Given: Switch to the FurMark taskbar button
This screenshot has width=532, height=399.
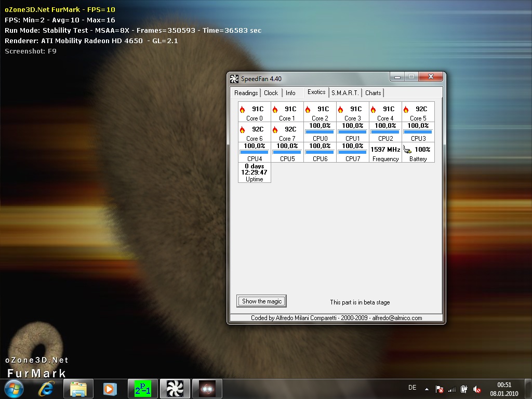Looking at the screenshot, I should point(207,389).
